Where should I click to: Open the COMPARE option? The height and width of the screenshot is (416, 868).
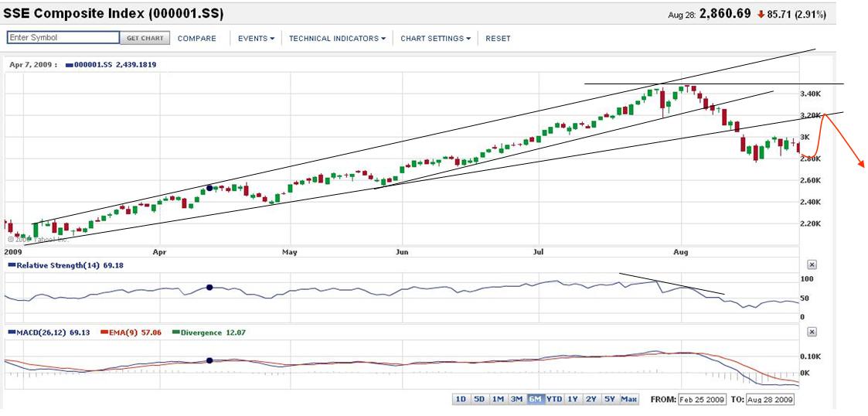pyautogui.click(x=196, y=39)
